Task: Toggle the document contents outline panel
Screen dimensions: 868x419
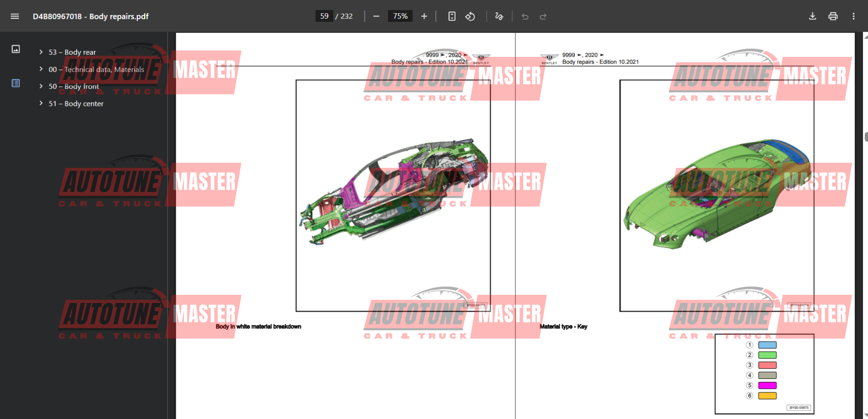Action: click(15, 83)
